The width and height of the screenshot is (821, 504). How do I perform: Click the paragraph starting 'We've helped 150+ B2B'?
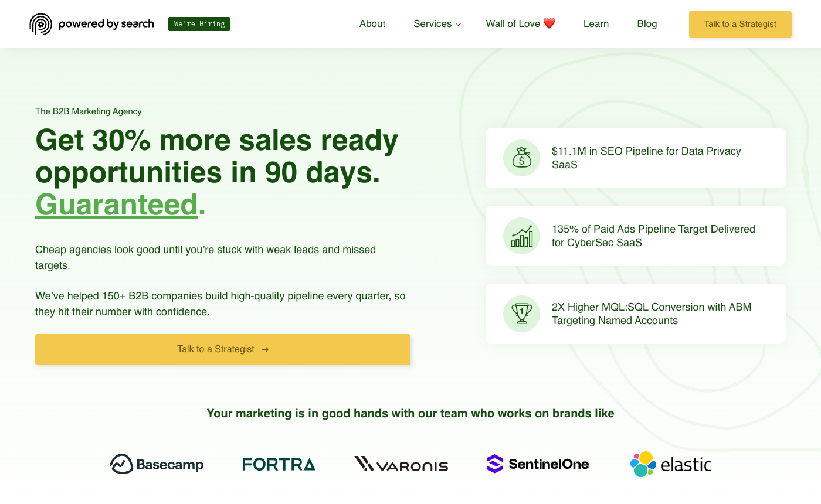(220, 304)
